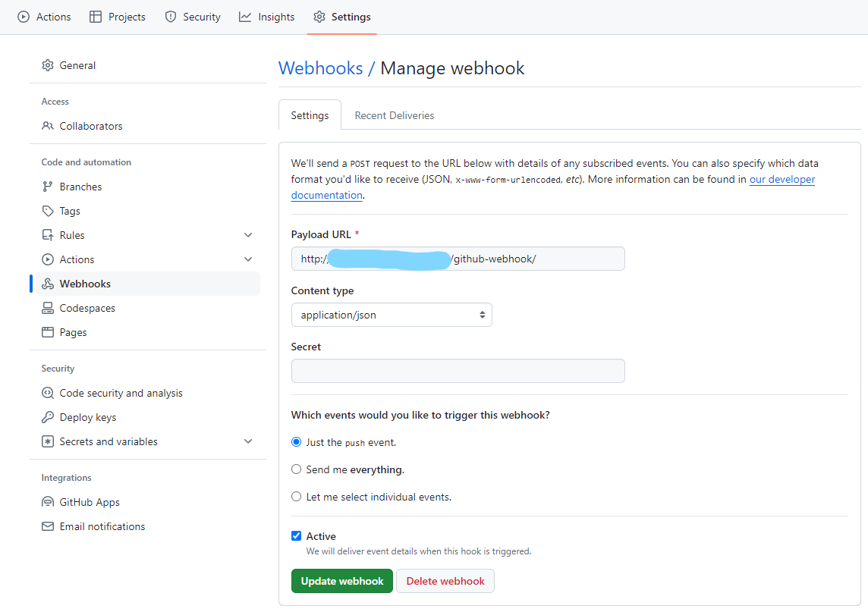
Task: Open the Content type dropdown
Action: click(x=392, y=315)
